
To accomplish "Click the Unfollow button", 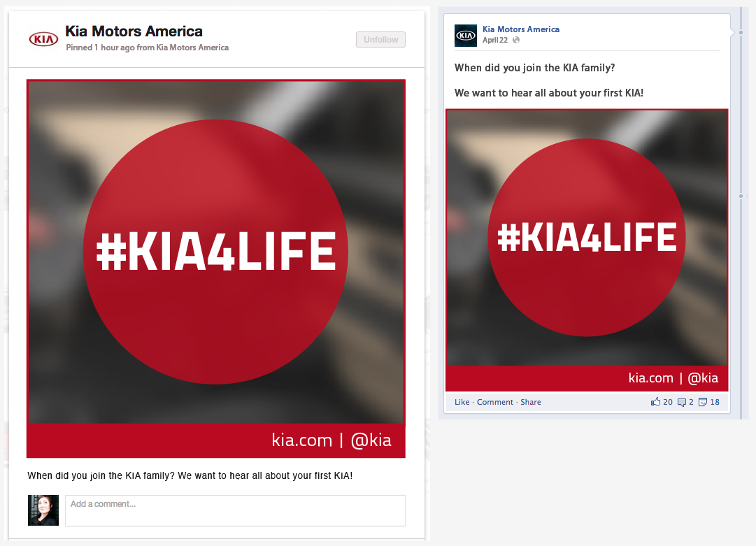I will (380, 40).
